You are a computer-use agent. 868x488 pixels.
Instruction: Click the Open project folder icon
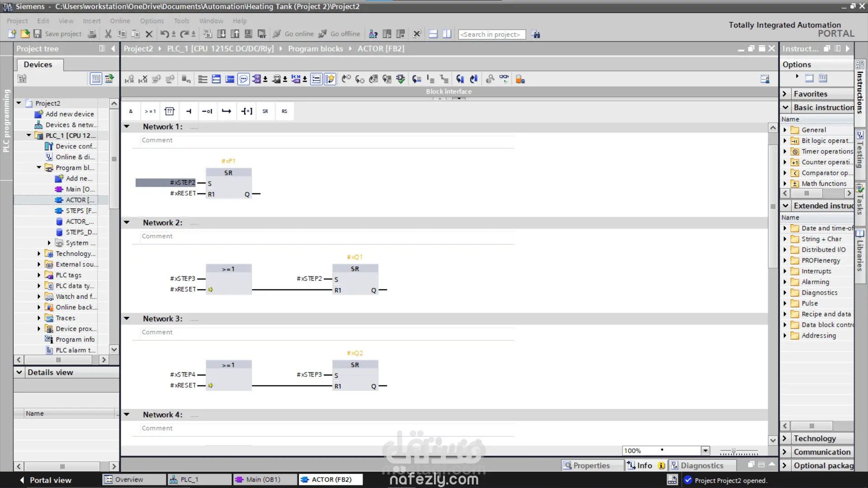[x=25, y=34]
